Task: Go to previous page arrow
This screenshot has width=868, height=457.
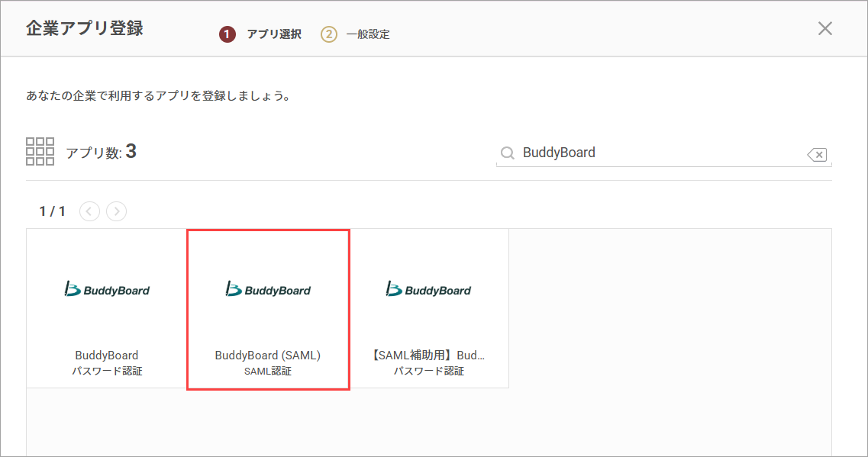Action: pyautogui.click(x=89, y=211)
